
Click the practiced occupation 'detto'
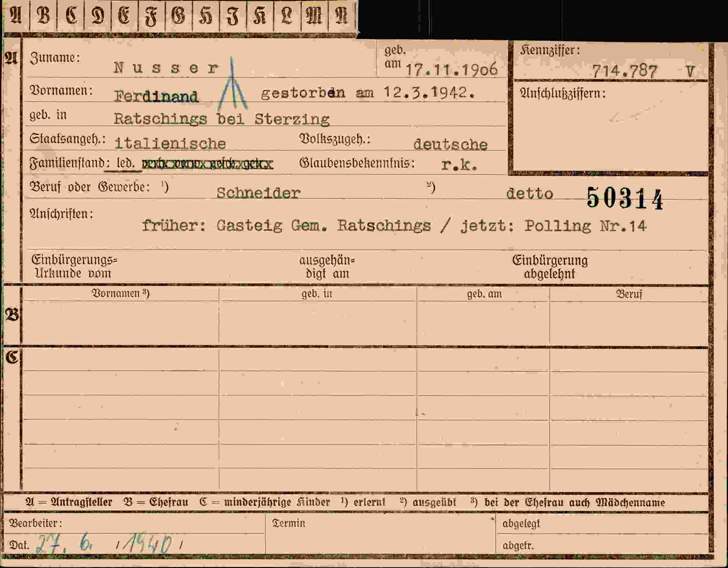pyautogui.click(x=530, y=194)
